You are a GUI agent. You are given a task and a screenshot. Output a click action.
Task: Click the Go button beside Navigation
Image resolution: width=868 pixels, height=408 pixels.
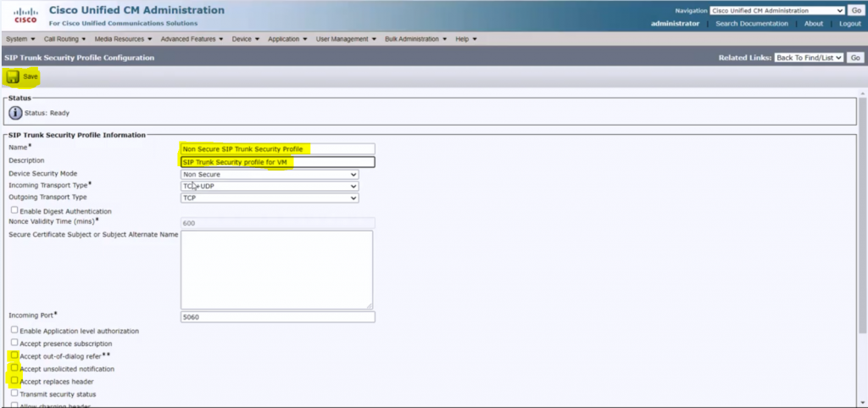point(855,10)
